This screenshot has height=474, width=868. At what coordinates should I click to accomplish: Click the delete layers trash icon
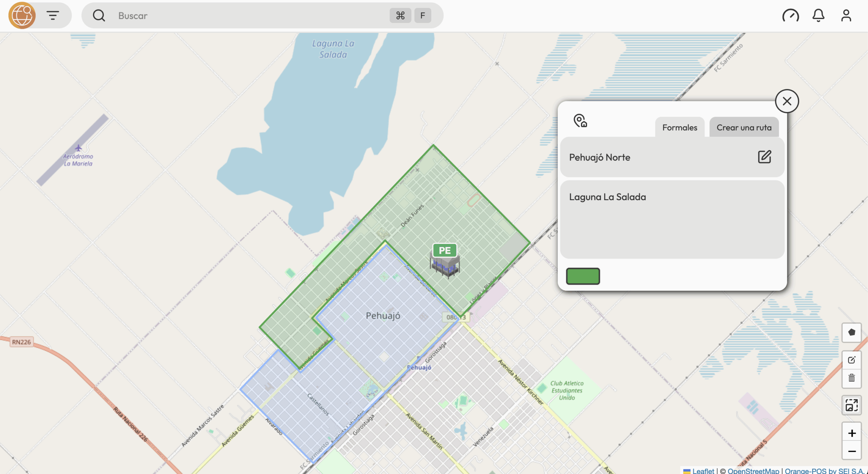pyautogui.click(x=851, y=378)
